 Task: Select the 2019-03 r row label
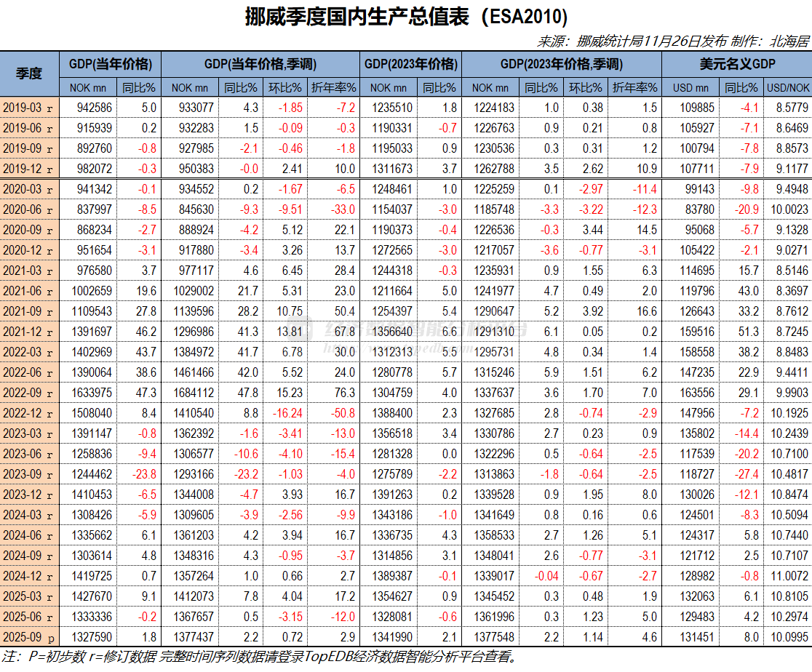point(29,108)
